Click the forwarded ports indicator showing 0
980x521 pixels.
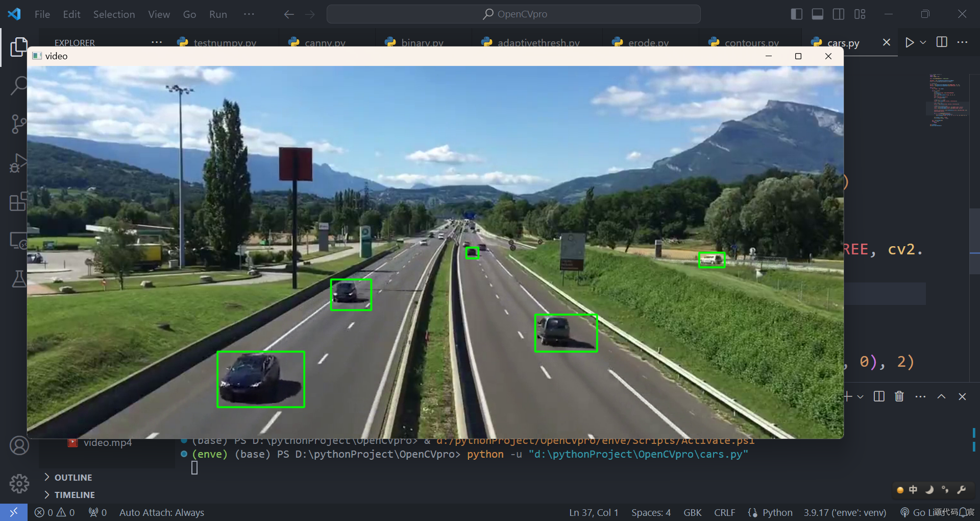click(97, 512)
